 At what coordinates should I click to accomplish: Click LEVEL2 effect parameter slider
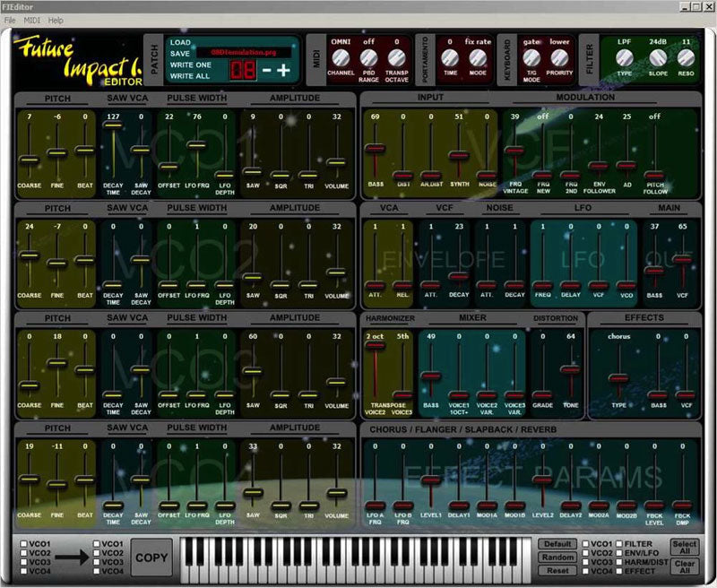click(x=543, y=480)
